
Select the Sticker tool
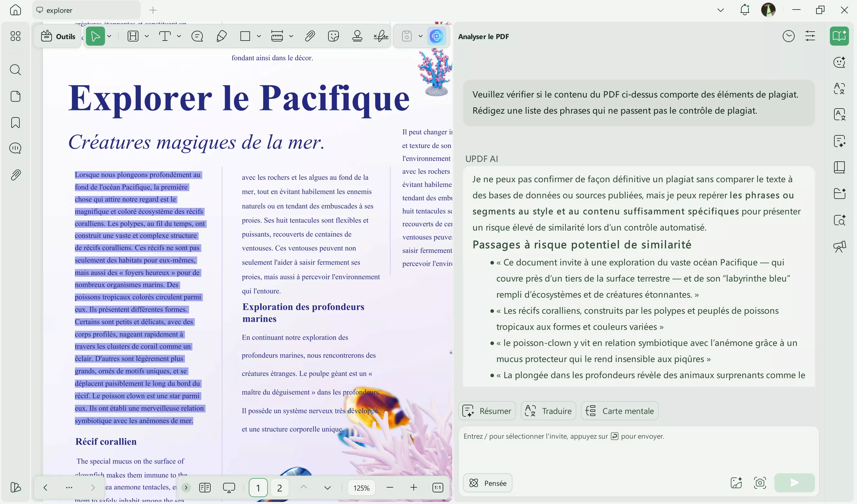[x=333, y=36]
